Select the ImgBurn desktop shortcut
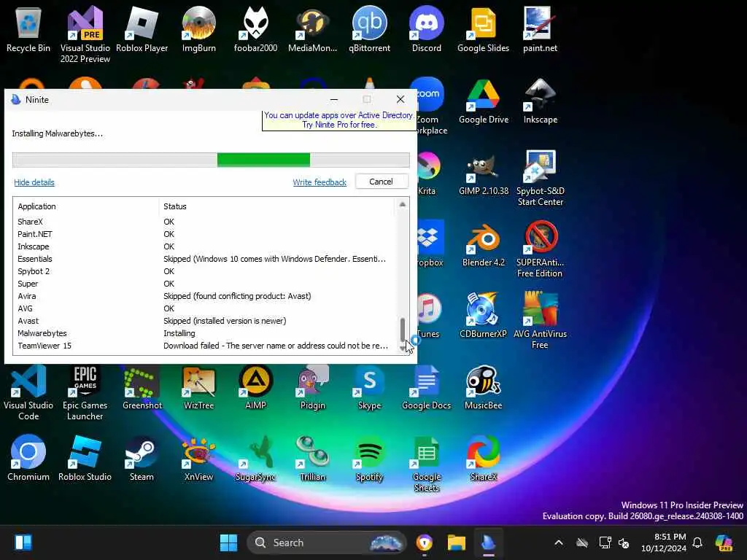The width and height of the screenshot is (747, 560). point(198,29)
